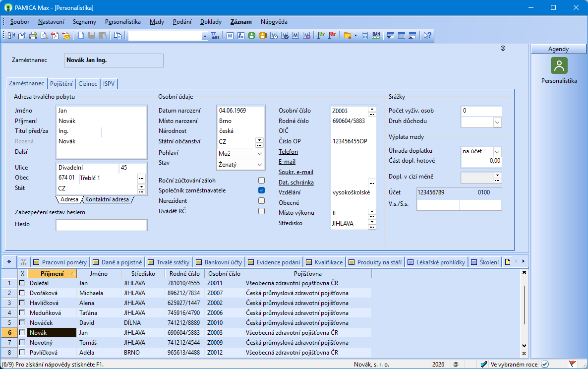The height and width of the screenshot is (369, 588).
Task: Click the context help arrow icon
Action: (x=427, y=35)
